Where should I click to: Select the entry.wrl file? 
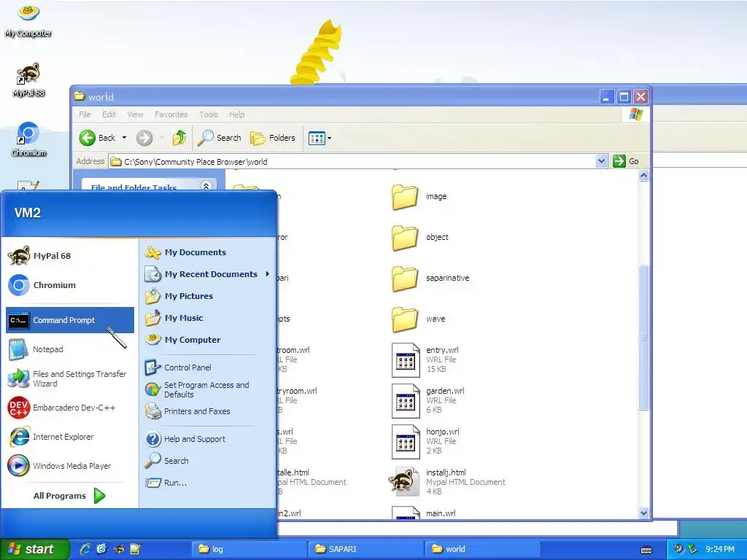pyautogui.click(x=425, y=360)
